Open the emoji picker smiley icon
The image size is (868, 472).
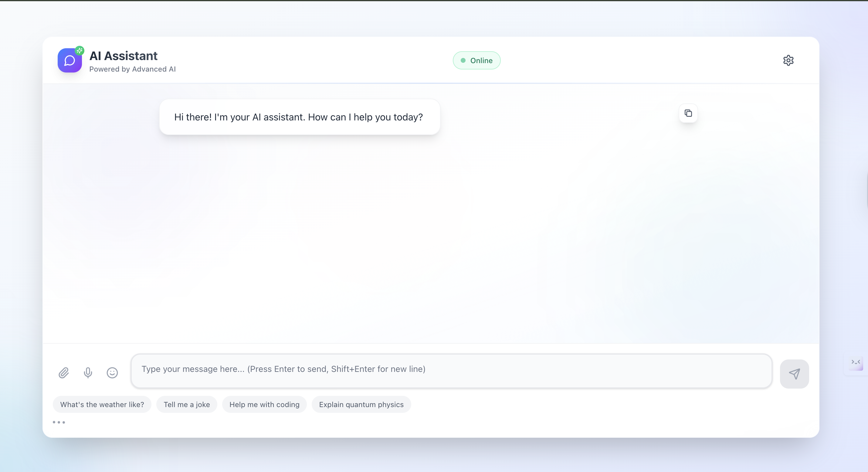click(x=112, y=373)
